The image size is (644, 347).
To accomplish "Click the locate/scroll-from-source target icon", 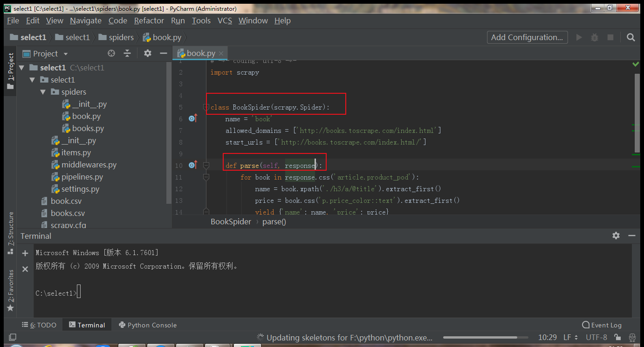I will [x=111, y=54].
